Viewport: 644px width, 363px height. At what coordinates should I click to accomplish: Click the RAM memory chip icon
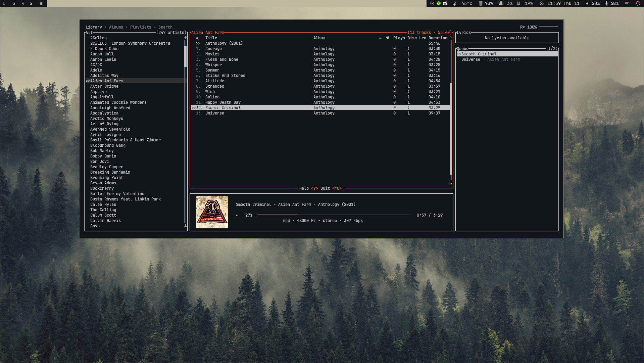pos(501,3)
